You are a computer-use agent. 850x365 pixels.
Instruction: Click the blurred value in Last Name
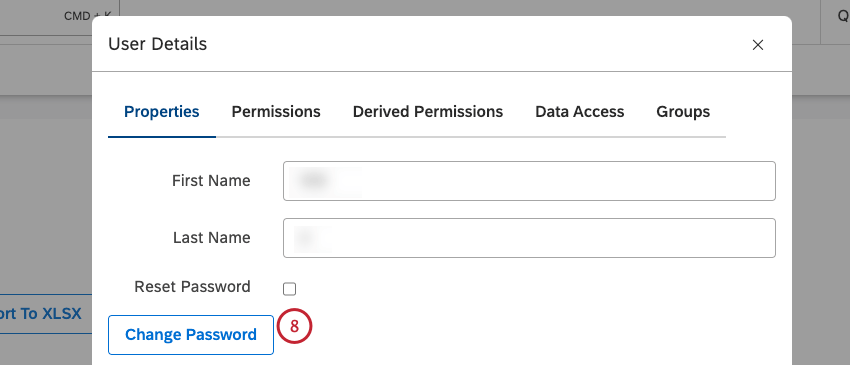[x=313, y=239]
